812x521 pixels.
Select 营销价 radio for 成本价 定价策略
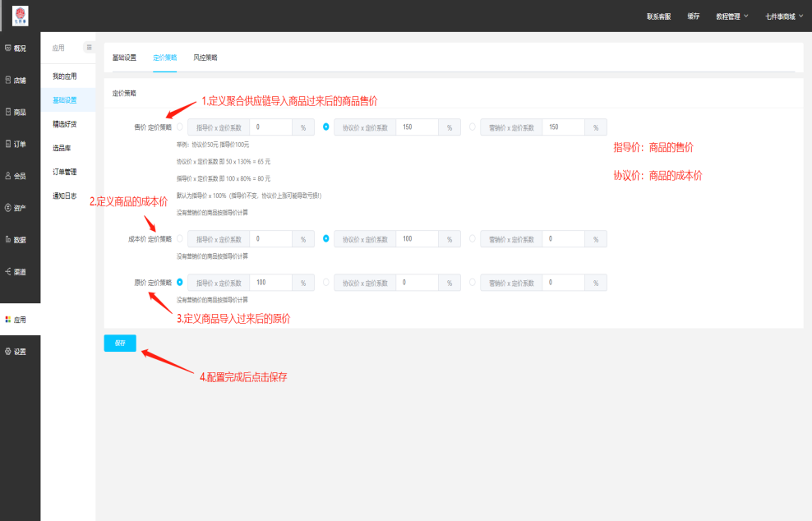tap(473, 239)
